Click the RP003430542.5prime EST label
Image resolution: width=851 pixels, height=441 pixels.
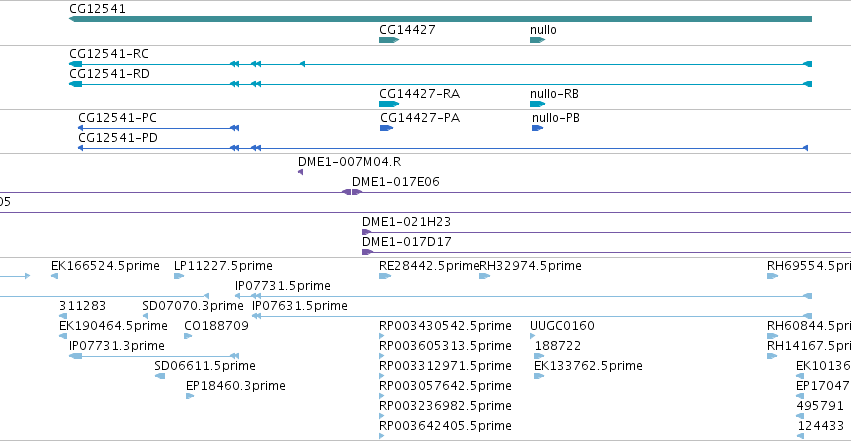click(445, 326)
